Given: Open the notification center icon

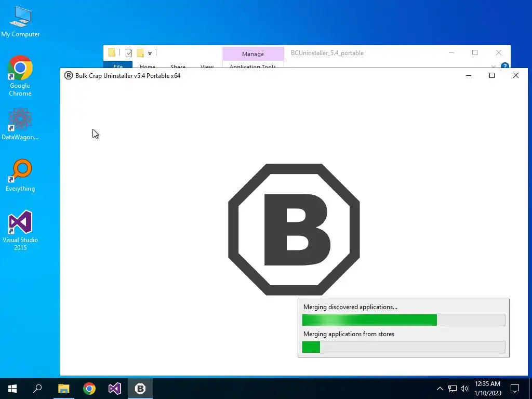Looking at the screenshot, I should tap(515, 389).
